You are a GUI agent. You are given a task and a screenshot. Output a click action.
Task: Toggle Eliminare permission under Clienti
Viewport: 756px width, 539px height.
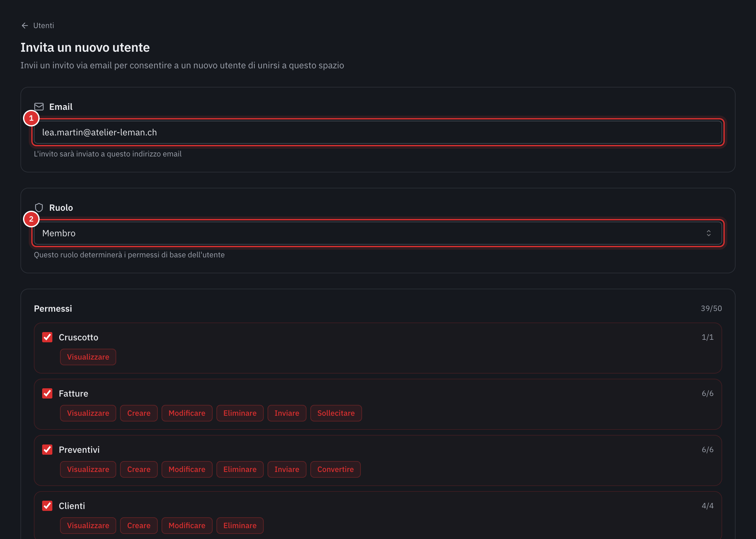[240, 525]
